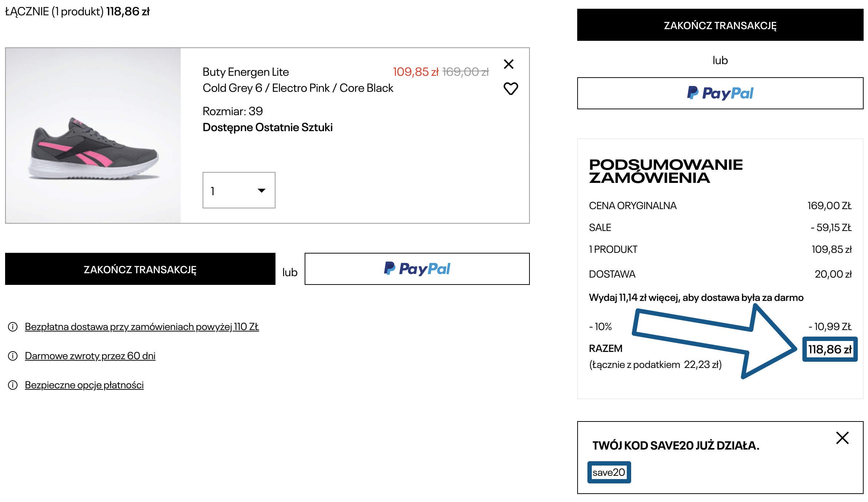868x502 pixels.
Task: Click Zakończ Transakcję below the product
Action: pyautogui.click(x=140, y=269)
